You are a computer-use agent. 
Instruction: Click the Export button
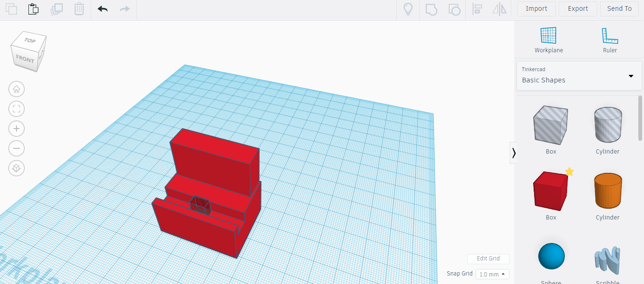point(578,8)
